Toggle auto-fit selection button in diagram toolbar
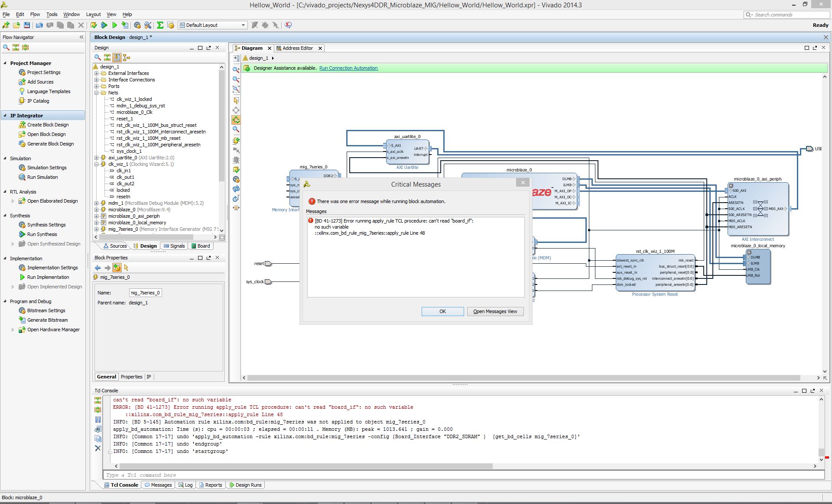Viewport: 832px width, 504px height. 236,120
